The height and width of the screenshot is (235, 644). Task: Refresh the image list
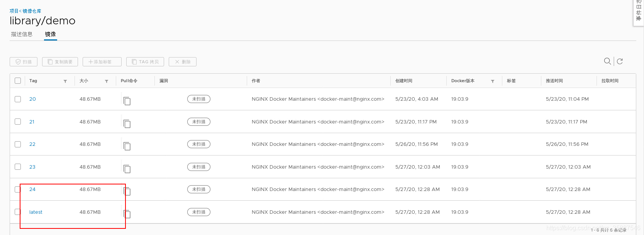pyautogui.click(x=620, y=61)
